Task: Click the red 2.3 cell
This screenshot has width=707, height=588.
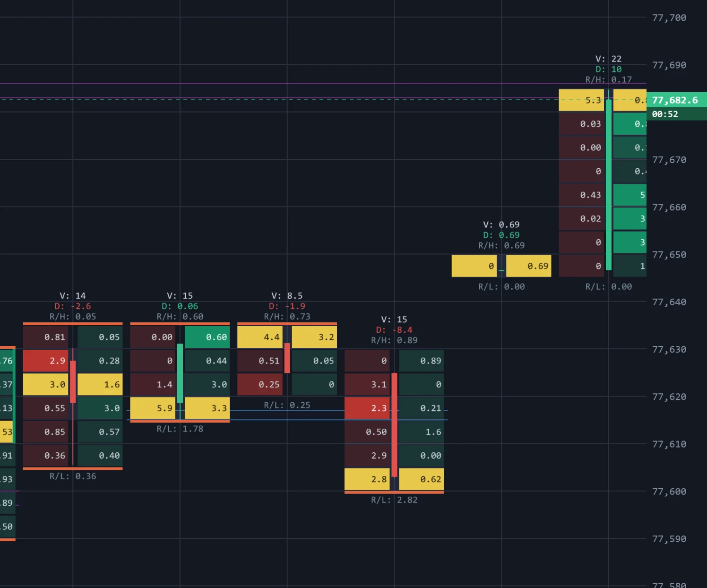Action: tap(367, 408)
